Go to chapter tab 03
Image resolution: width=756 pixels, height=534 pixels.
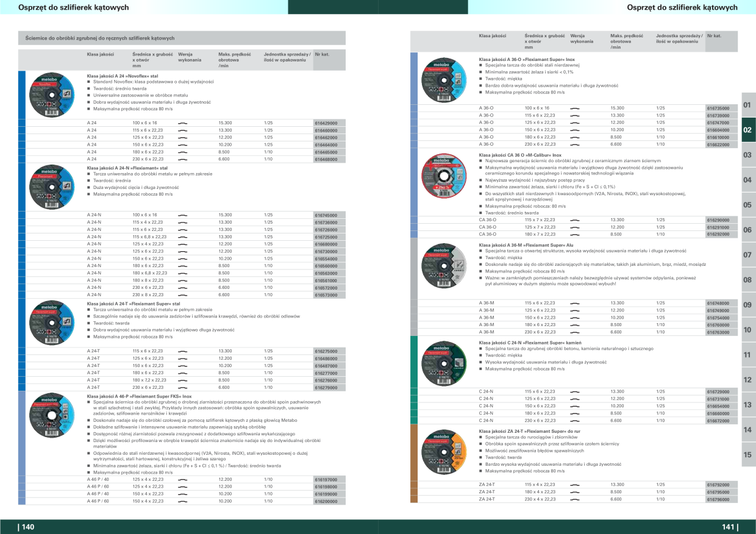(747, 155)
